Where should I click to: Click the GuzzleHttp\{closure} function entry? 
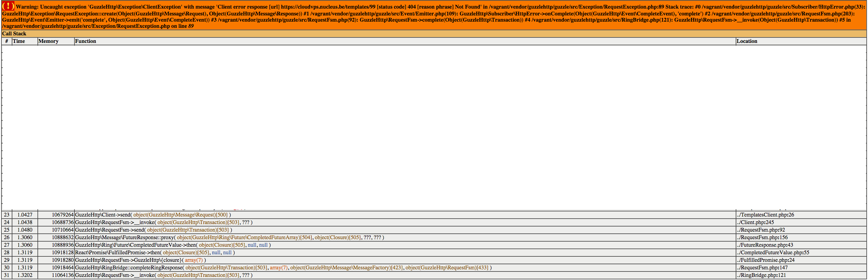(141, 260)
